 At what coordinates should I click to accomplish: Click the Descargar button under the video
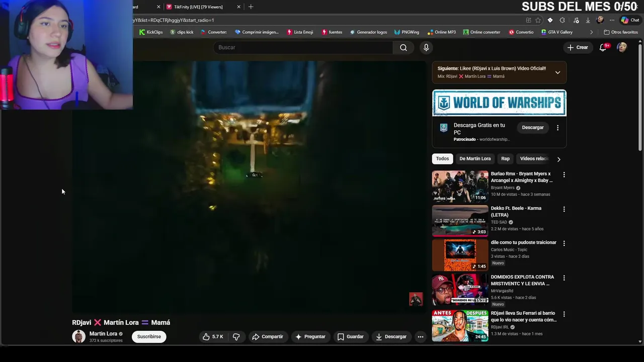click(391, 337)
